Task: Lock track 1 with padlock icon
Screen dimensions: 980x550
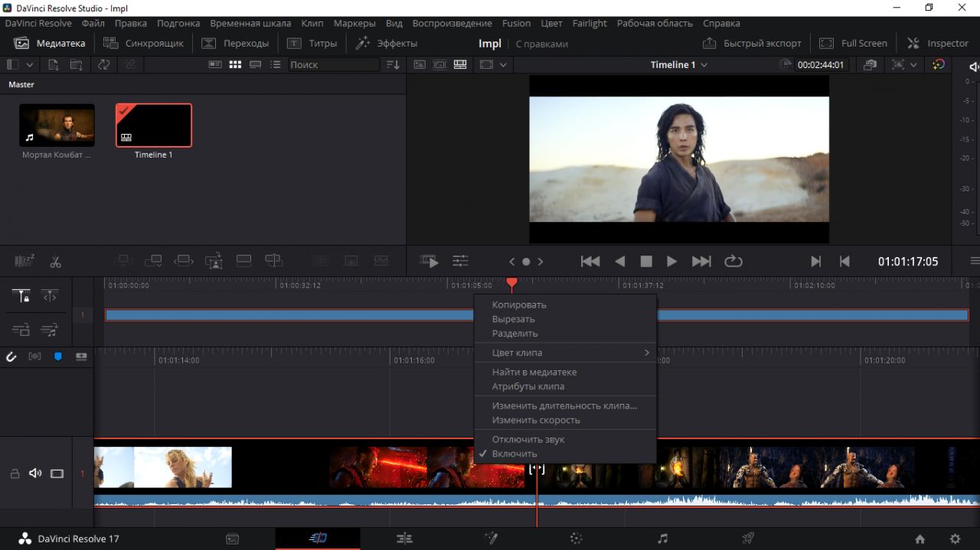Action: 15,474
